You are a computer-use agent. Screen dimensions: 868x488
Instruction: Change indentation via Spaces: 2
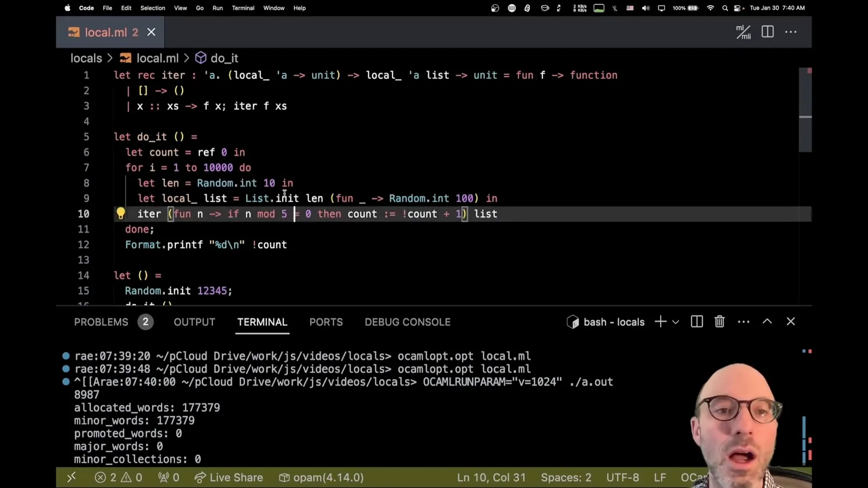click(x=566, y=477)
